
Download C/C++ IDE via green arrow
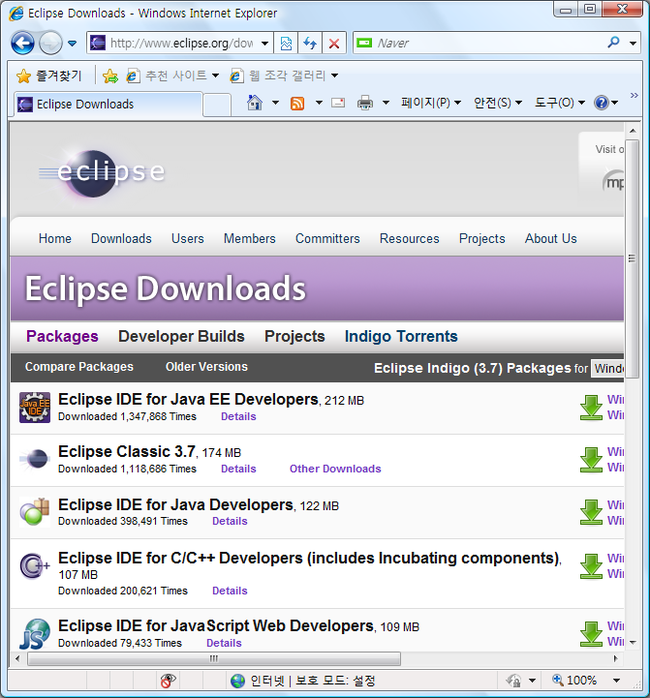click(x=591, y=566)
